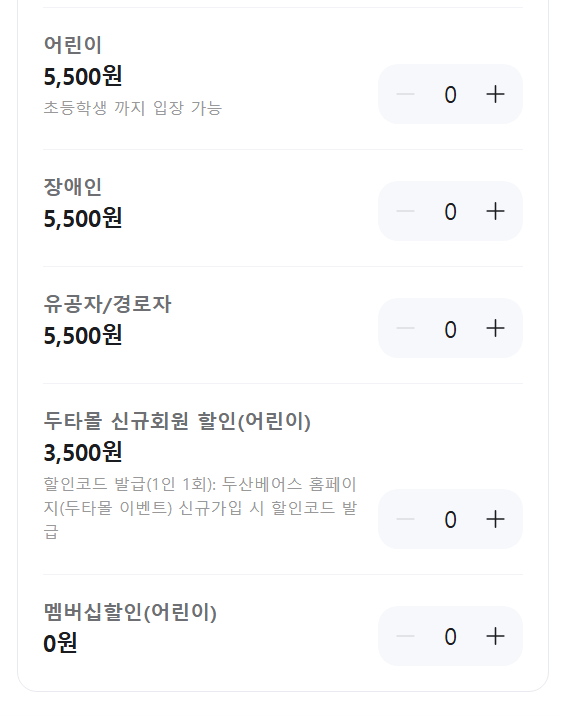Decrease 멤버십할인(어린이) ticket quantity
561x716 pixels.
point(405,636)
